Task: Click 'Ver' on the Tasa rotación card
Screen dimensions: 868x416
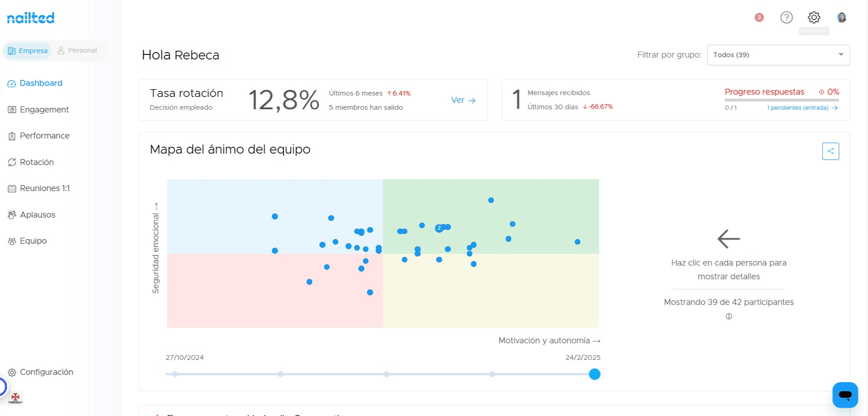Action: [463, 100]
